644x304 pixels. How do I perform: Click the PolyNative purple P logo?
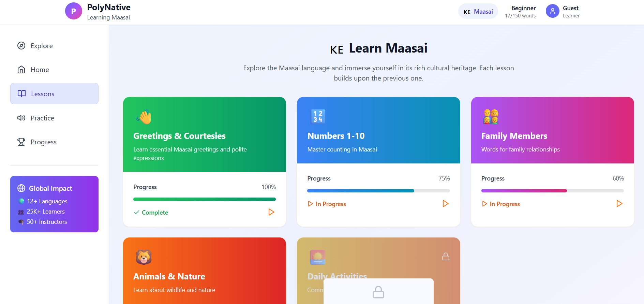tap(73, 11)
